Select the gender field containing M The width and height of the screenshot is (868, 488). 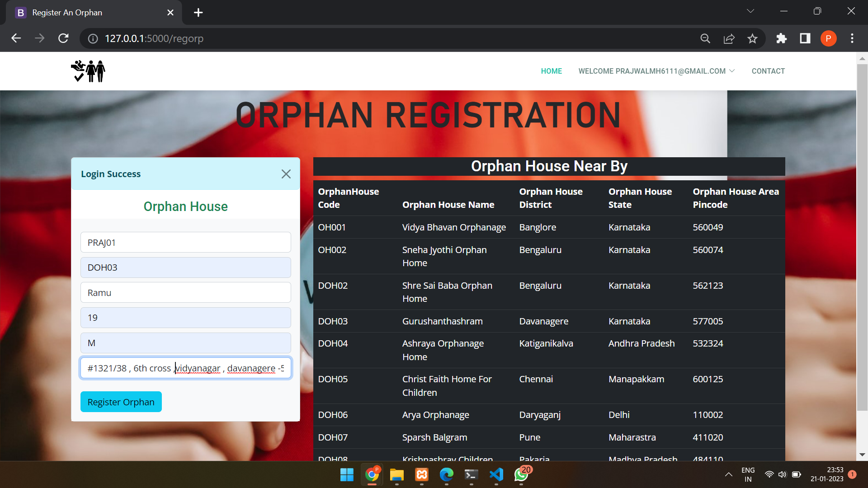(185, 343)
